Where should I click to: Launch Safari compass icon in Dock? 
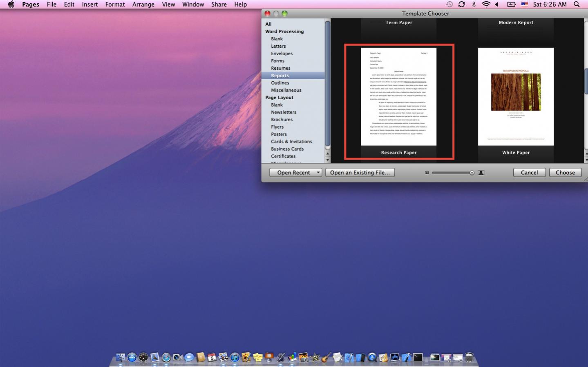(166, 358)
